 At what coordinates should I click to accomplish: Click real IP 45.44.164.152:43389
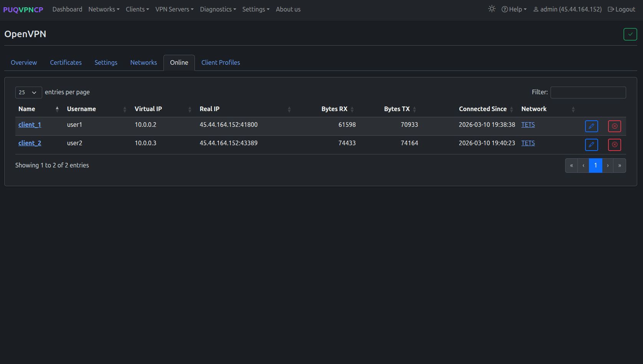[x=229, y=143]
